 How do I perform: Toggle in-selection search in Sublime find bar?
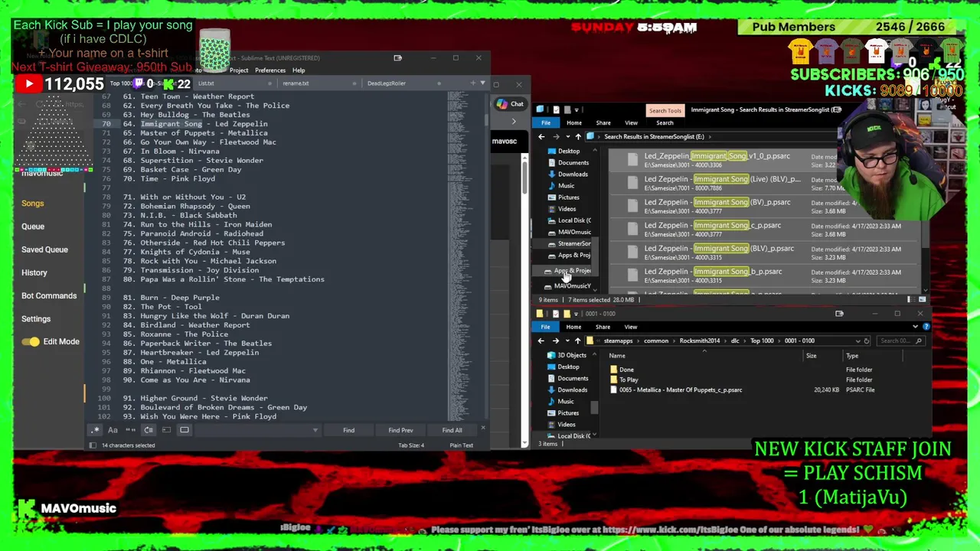coord(166,430)
